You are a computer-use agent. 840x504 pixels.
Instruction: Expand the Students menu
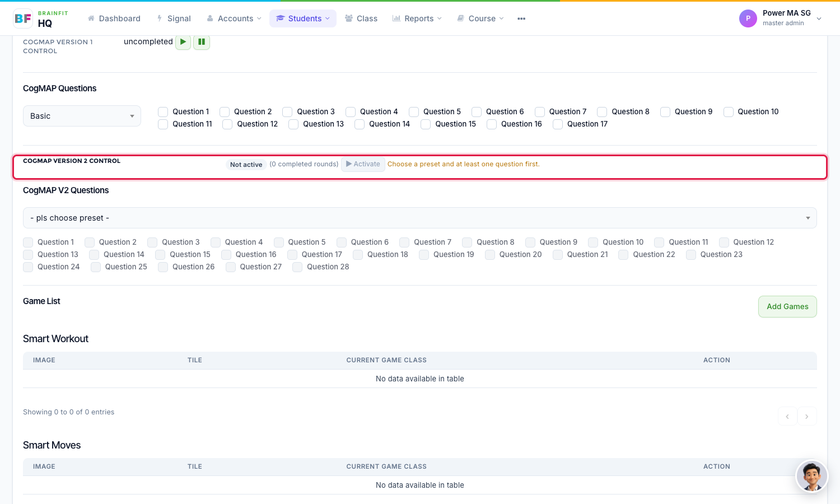point(303,18)
